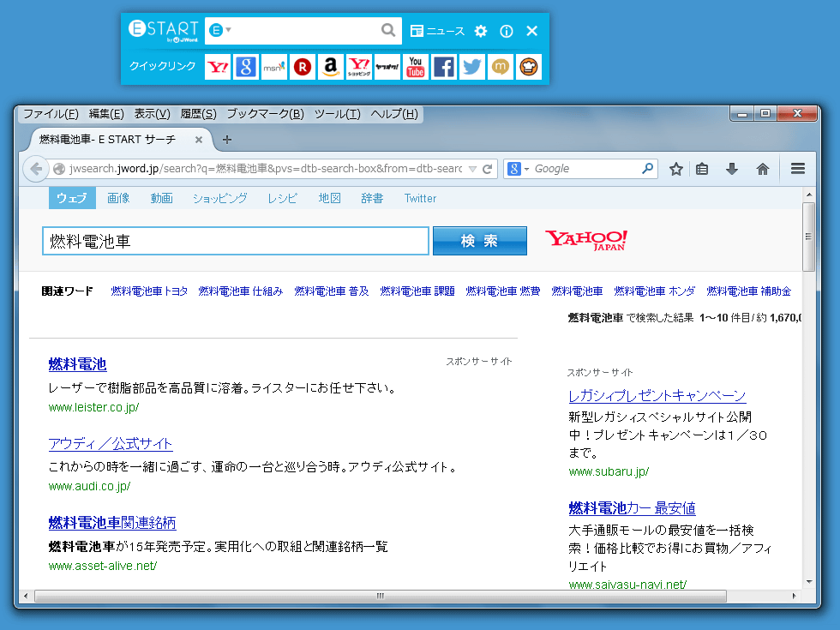Open the browser hamburger menu
The image size is (840, 630).
798,169
